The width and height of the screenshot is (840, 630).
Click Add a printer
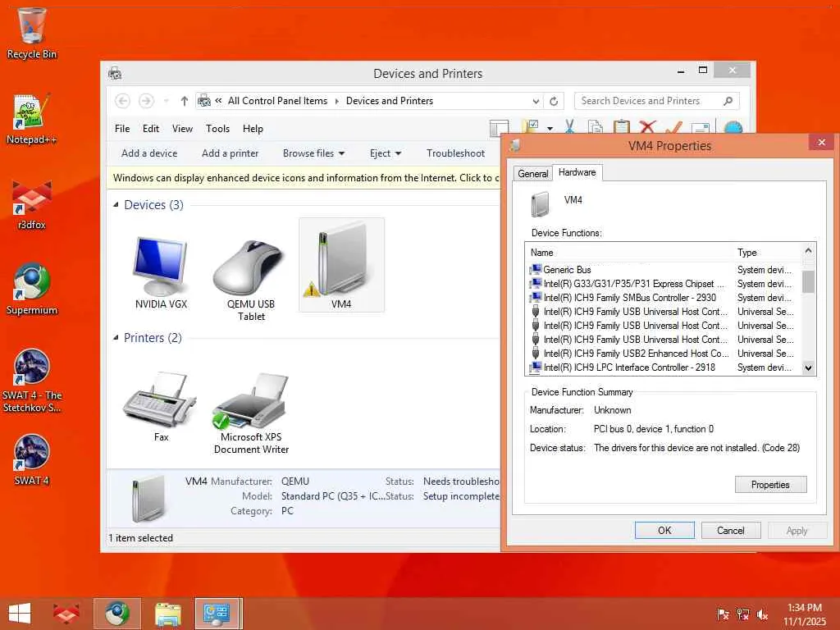[x=231, y=153]
